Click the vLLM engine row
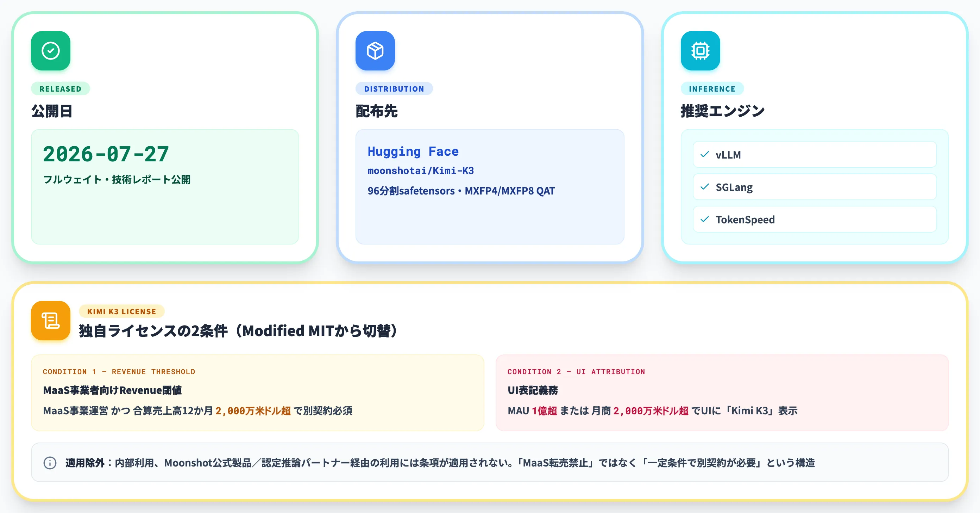 coord(815,154)
